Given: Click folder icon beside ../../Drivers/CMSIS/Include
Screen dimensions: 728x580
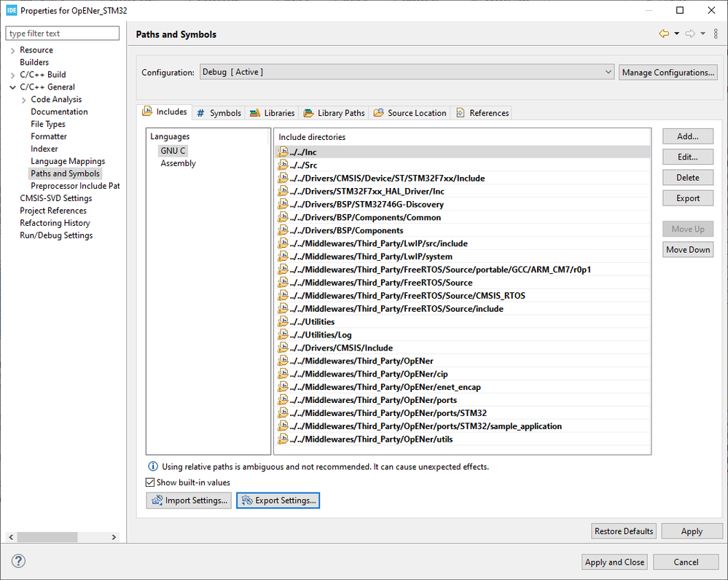Looking at the screenshot, I should [x=283, y=348].
